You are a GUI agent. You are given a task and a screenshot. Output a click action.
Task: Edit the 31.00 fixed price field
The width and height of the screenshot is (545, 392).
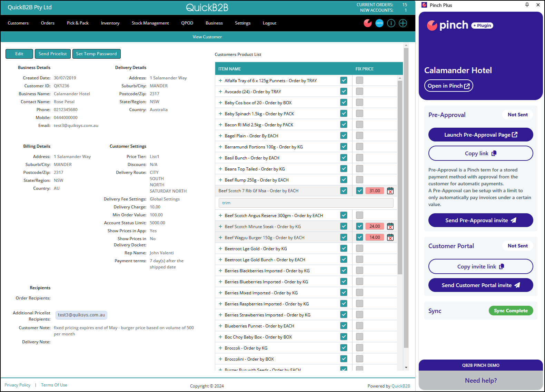tap(375, 191)
